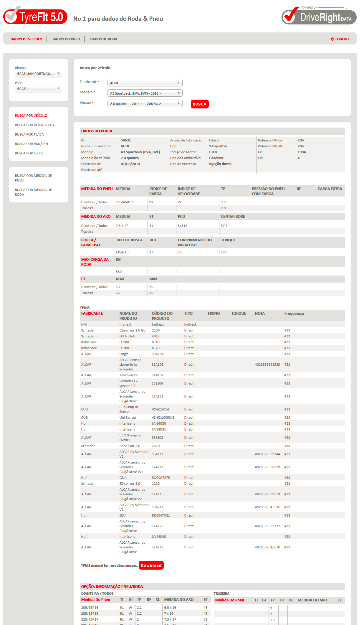
Task: Click vehicle ID value 59631
Action: tap(126, 140)
